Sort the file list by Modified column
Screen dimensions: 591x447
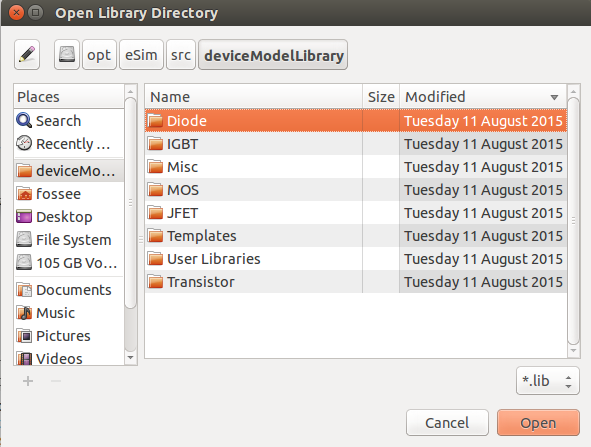pyautogui.click(x=483, y=97)
